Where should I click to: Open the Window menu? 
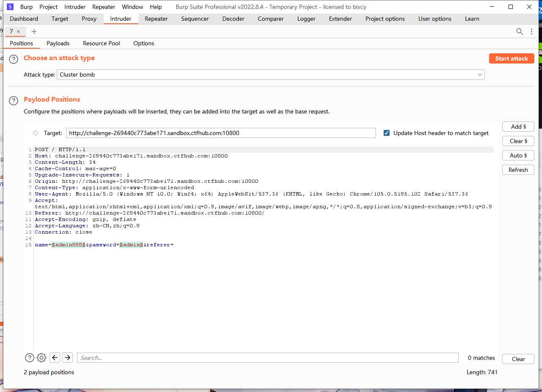tap(133, 7)
